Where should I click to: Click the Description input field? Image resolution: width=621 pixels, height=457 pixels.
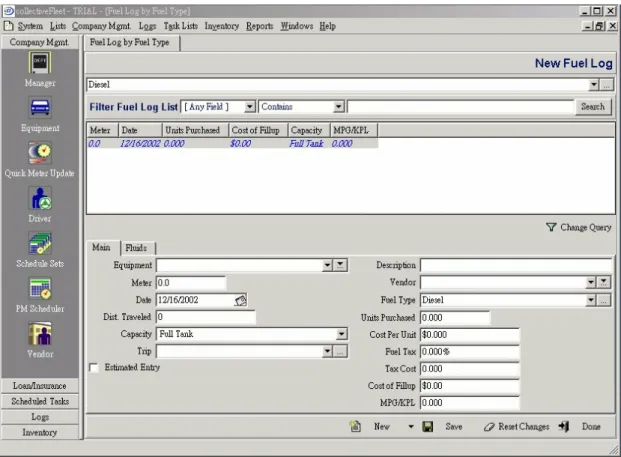516,265
